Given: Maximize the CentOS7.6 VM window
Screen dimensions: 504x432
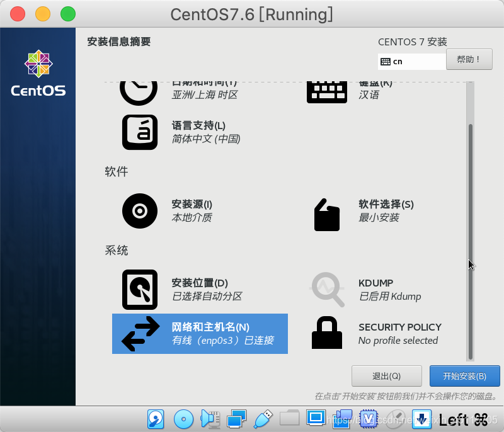Looking at the screenshot, I should point(68,14).
